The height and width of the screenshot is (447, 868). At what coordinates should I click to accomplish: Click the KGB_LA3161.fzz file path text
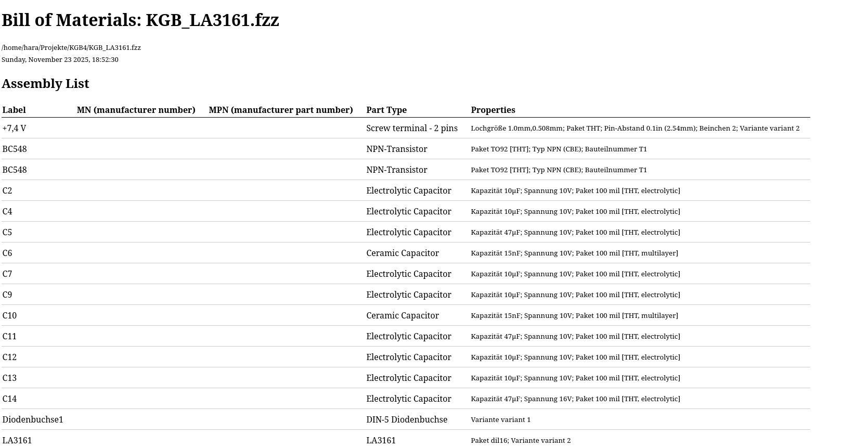coord(71,48)
